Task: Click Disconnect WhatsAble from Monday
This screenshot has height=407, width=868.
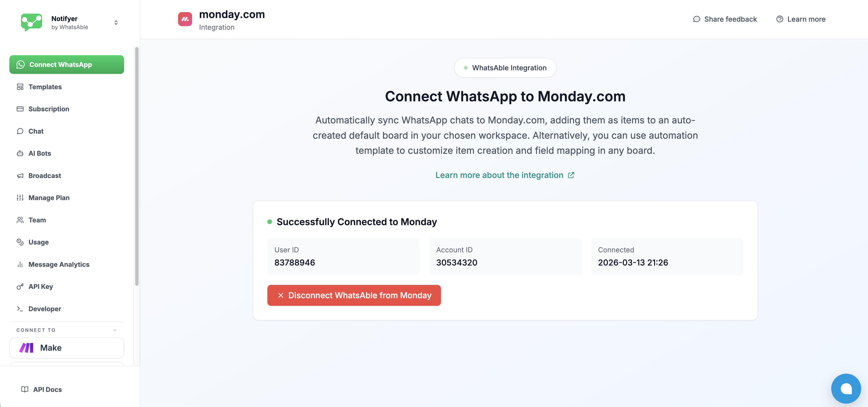Action: click(354, 295)
